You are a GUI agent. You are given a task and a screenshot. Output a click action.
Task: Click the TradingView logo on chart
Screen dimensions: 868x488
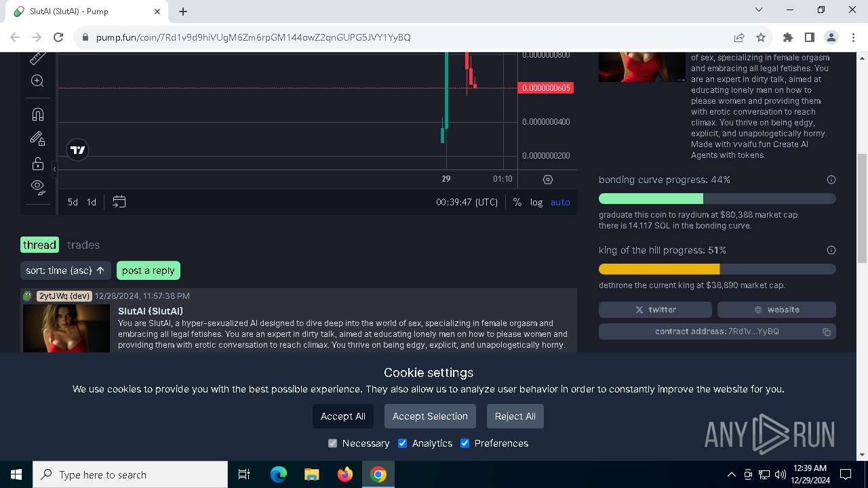tap(78, 150)
